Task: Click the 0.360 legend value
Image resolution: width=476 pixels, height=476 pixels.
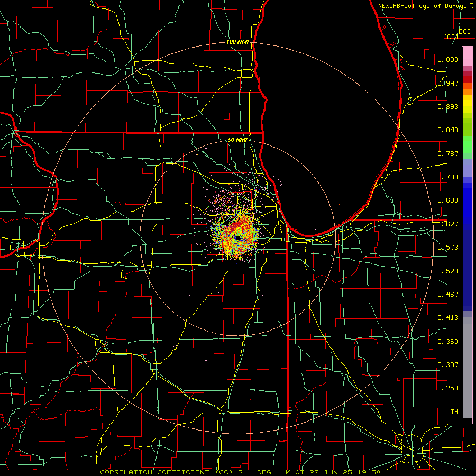Action: point(448,342)
